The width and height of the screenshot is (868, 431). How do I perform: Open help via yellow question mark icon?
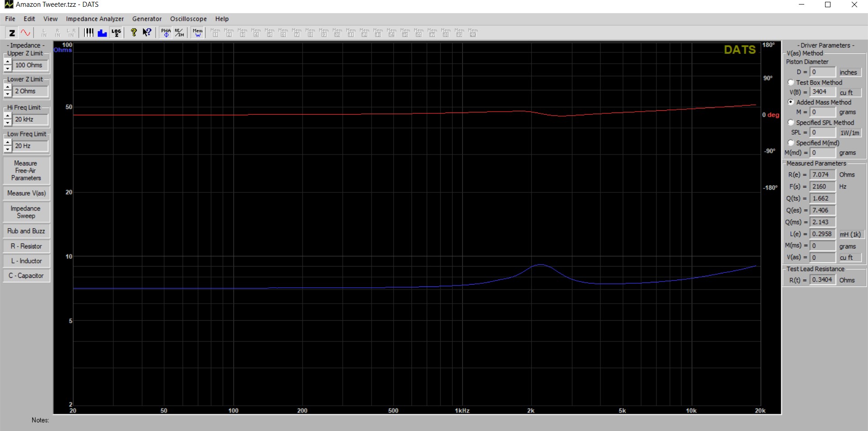[133, 33]
